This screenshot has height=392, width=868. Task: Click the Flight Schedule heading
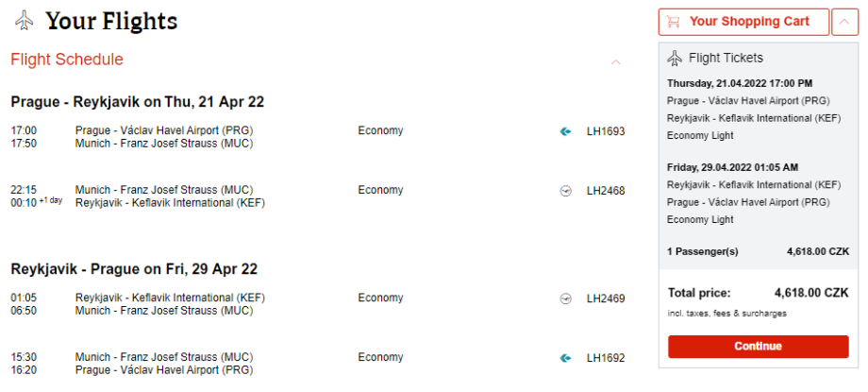coord(67,60)
